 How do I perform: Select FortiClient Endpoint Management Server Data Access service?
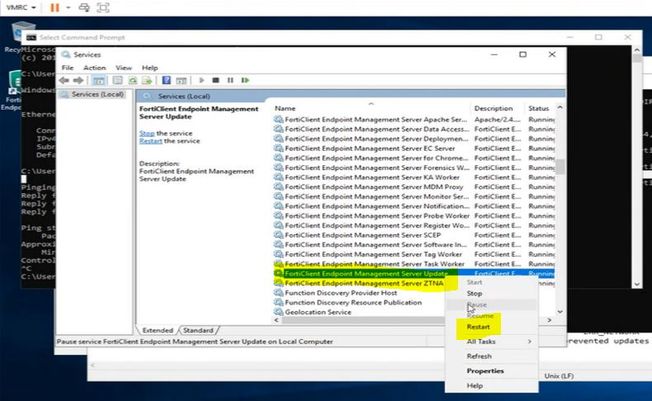tap(414, 129)
